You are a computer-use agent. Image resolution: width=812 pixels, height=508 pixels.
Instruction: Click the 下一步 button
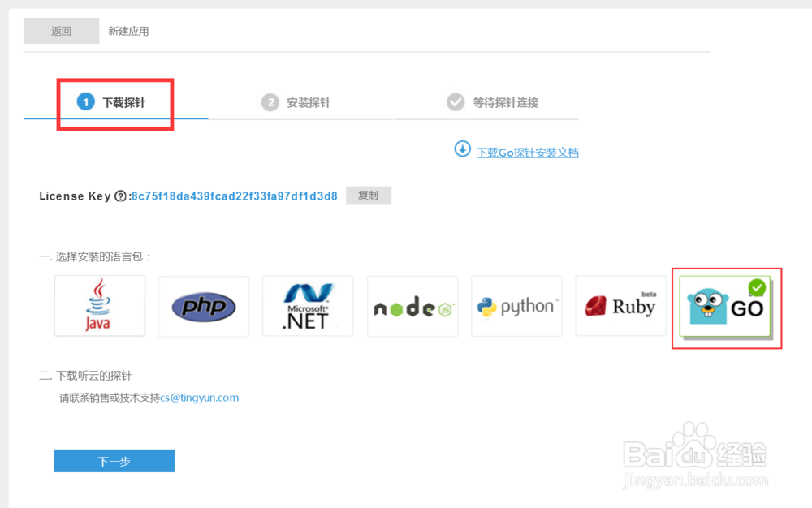[x=114, y=461]
